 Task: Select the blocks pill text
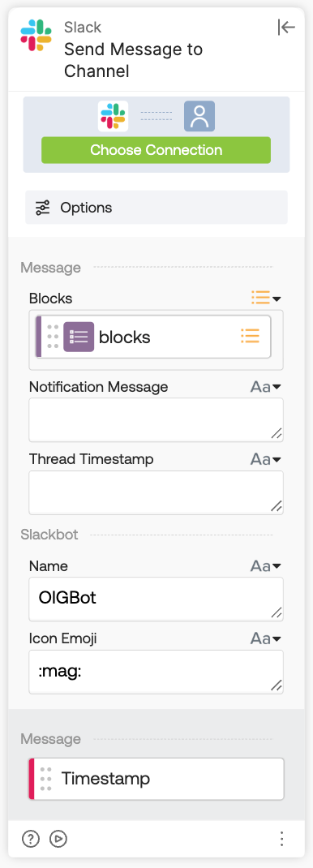(x=124, y=337)
